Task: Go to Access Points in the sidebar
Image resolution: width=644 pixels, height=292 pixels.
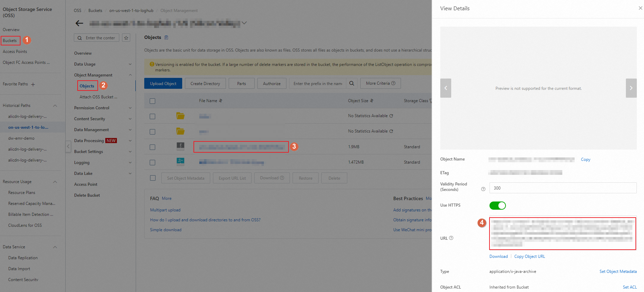Action: tap(15, 52)
